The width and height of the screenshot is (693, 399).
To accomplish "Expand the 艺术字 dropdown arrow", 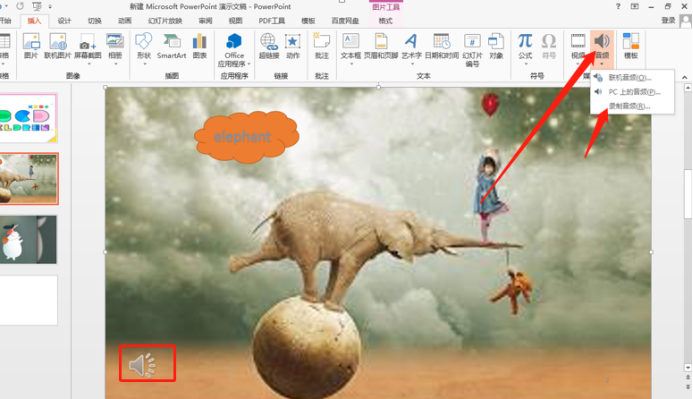I will click(x=412, y=64).
